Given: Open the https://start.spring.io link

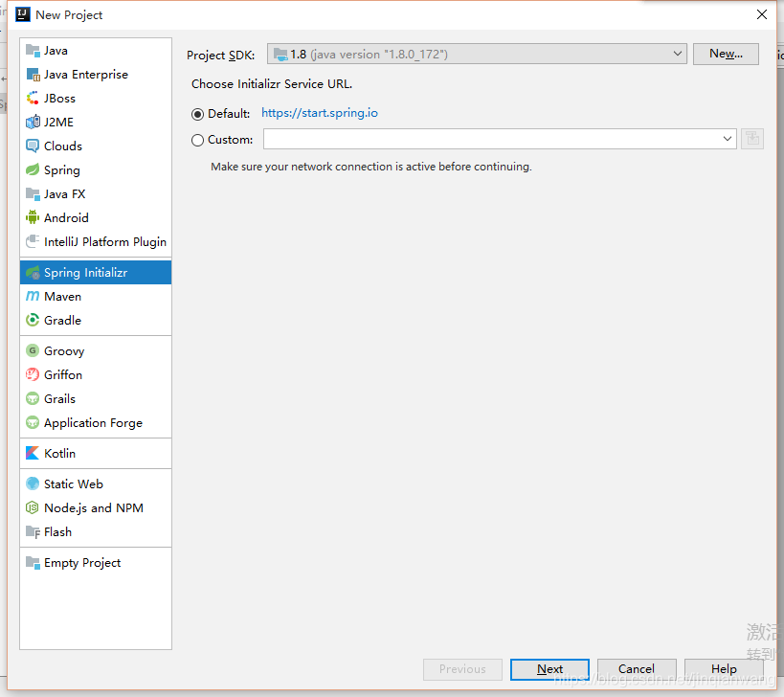Looking at the screenshot, I should [x=320, y=113].
